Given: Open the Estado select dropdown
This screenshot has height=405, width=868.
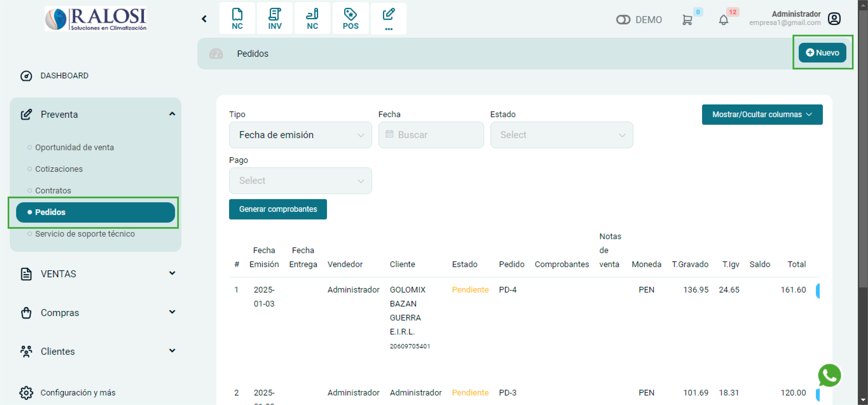Looking at the screenshot, I should click(x=561, y=135).
